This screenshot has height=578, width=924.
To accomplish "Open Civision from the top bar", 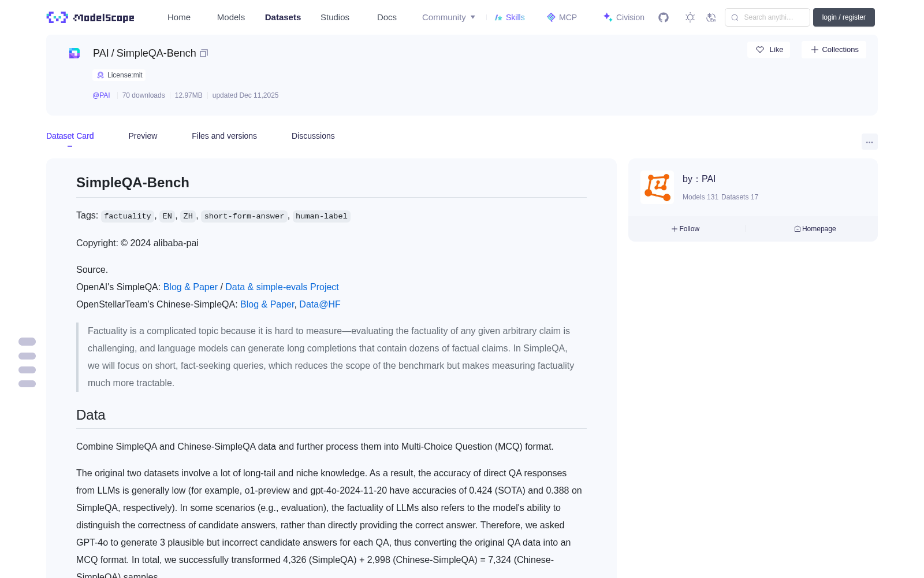I will click(624, 17).
